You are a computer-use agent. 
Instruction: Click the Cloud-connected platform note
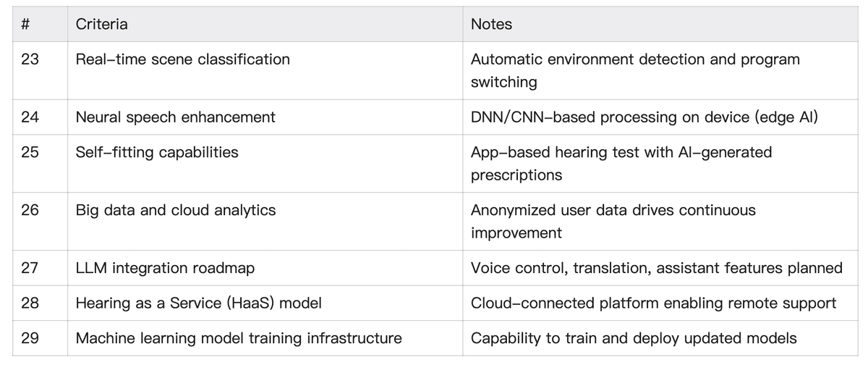653,303
